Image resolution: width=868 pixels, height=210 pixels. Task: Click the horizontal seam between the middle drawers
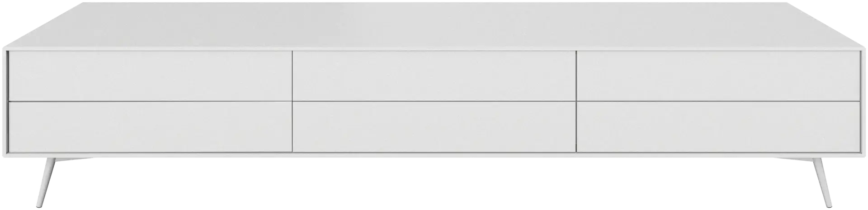(x=434, y=101)
